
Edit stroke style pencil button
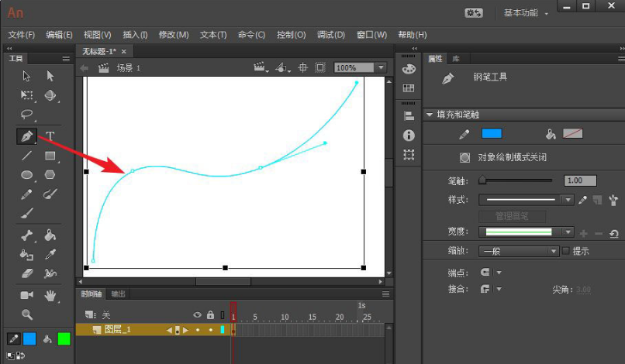pos(583,200)
